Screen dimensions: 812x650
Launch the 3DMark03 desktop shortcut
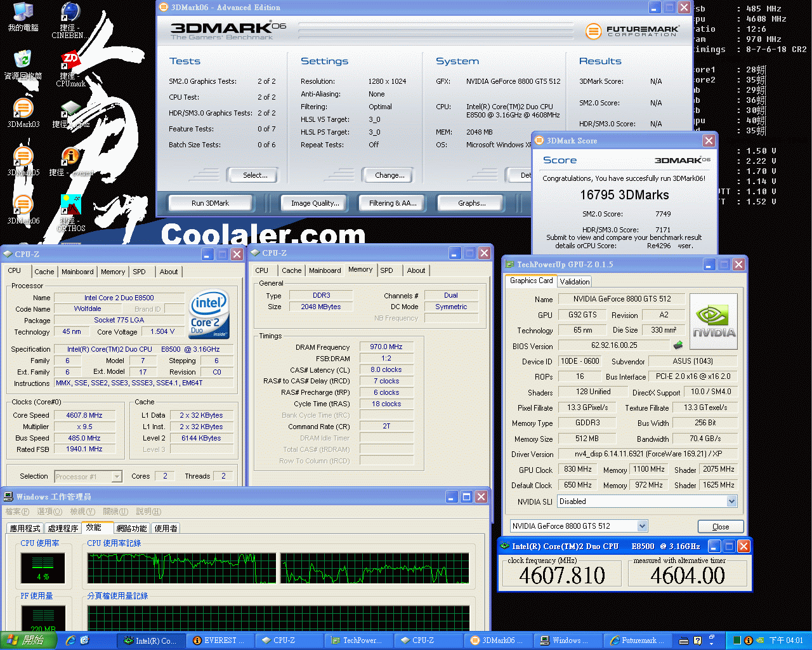tap(23, 113)
